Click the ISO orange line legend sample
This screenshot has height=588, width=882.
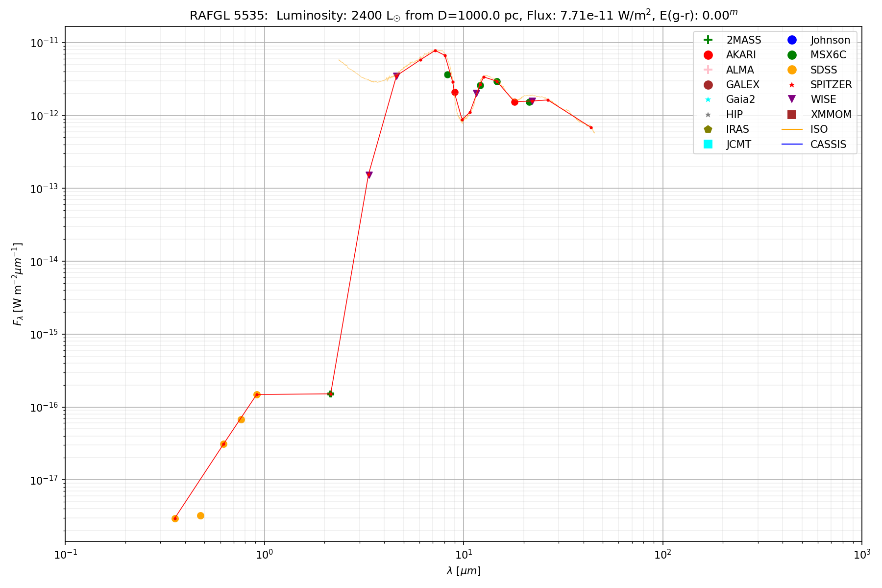[792, 129]
